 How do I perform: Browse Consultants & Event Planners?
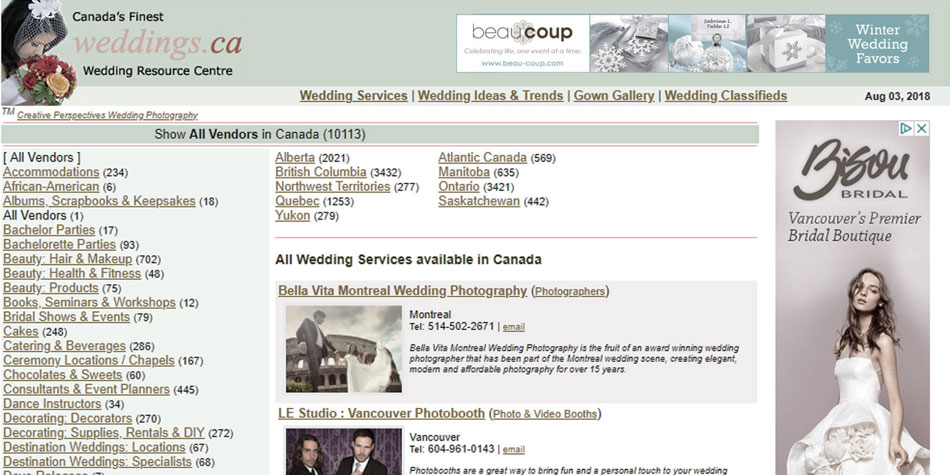pyautogui.click(x=86, y=390)
